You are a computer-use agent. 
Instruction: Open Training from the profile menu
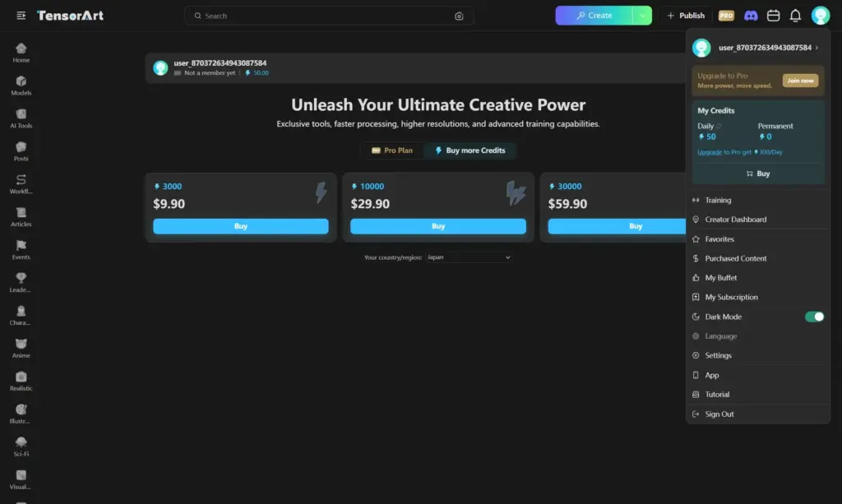tap(757, 201)
